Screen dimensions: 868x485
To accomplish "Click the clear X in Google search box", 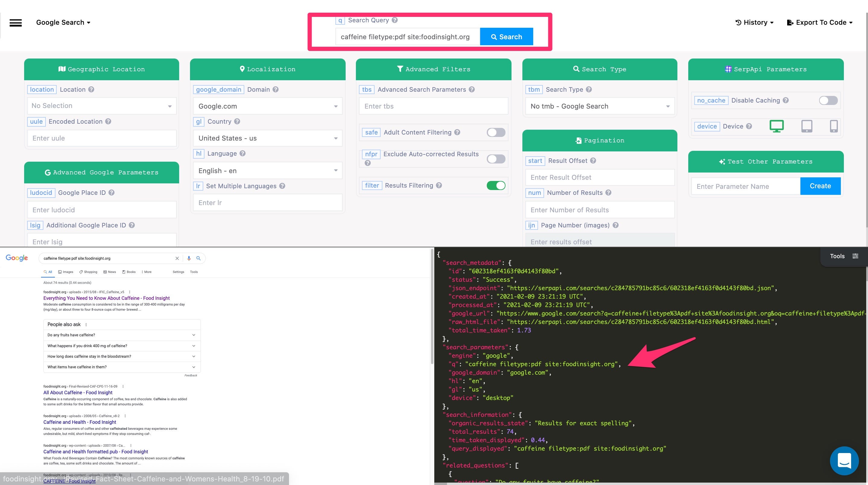I will (x=177, y=258).
